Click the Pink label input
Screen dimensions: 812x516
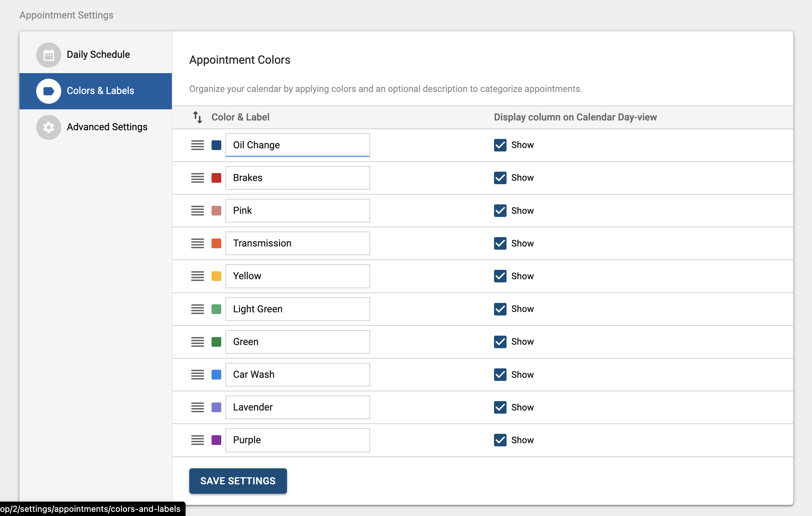click(x=298, y=211)
